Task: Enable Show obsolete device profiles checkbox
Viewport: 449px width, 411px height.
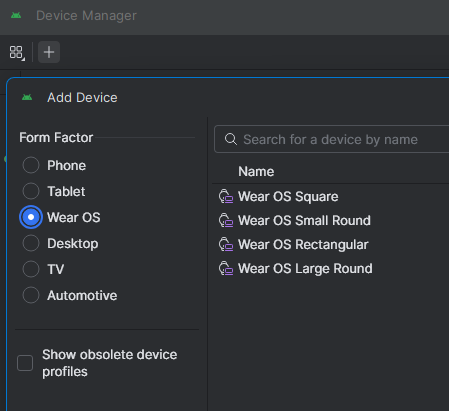Action: [x=25, y=363]
